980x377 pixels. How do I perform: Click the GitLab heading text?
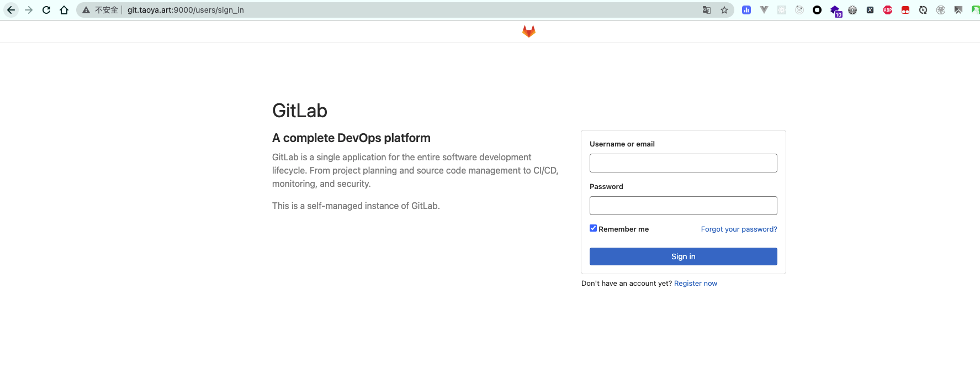300,111
